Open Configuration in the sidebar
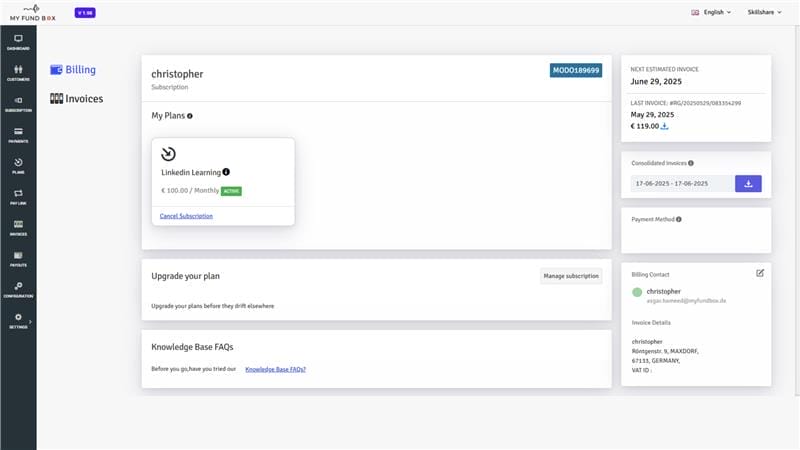The width and height of the screenshot is (800, 450). tap(18, 289)
